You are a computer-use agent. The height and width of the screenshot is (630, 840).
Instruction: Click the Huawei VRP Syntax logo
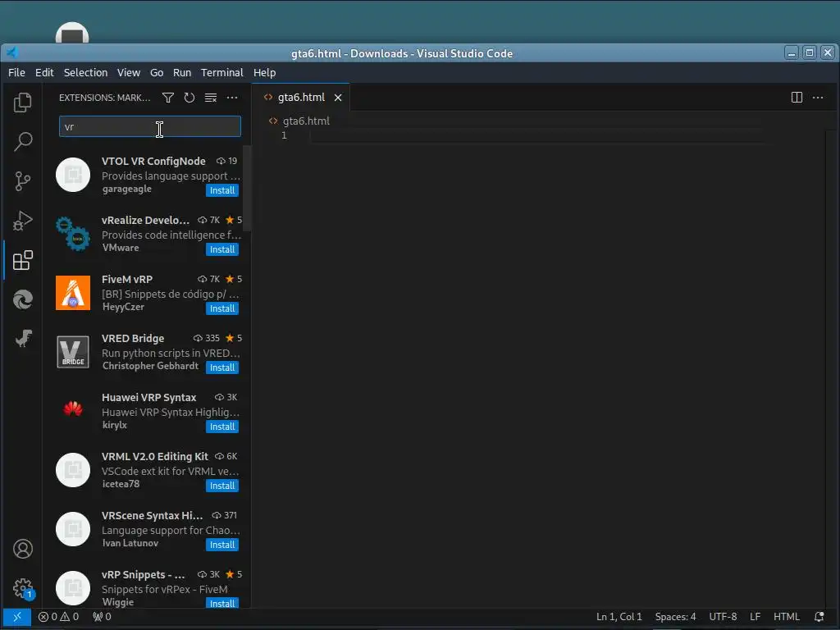point(73,410)
